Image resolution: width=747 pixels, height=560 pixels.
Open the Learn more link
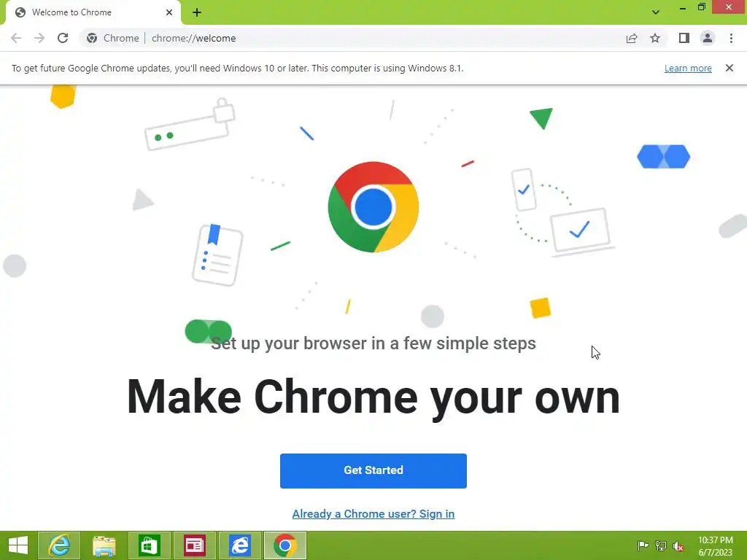pyautogui.click(x=688, y=68)
